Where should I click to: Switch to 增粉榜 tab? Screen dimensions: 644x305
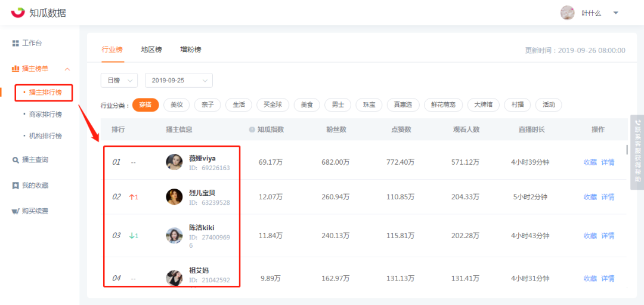tap(191, 50)
